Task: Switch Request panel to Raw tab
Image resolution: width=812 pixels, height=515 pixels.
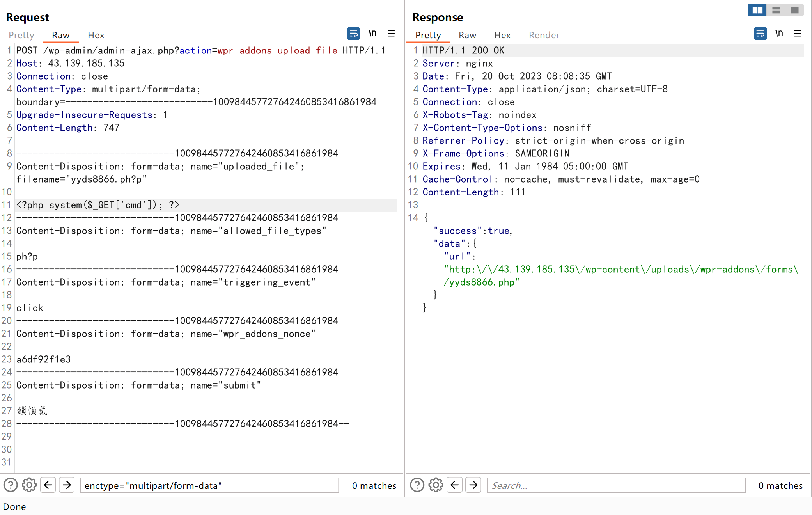Action: click(x=61, y=35)
